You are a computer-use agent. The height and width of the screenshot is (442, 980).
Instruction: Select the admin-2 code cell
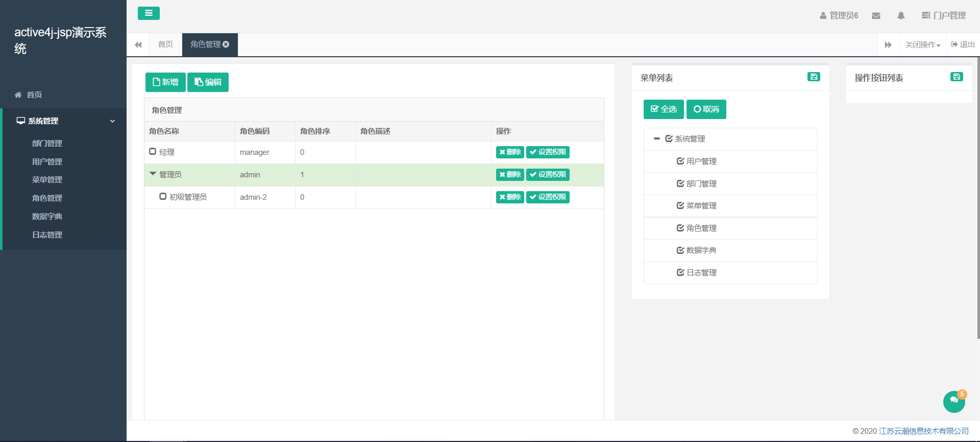265,197
